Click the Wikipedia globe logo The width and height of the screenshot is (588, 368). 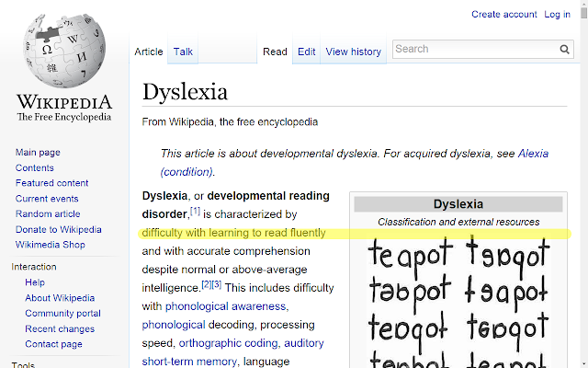pyautogui.click(x=64, y=50)
